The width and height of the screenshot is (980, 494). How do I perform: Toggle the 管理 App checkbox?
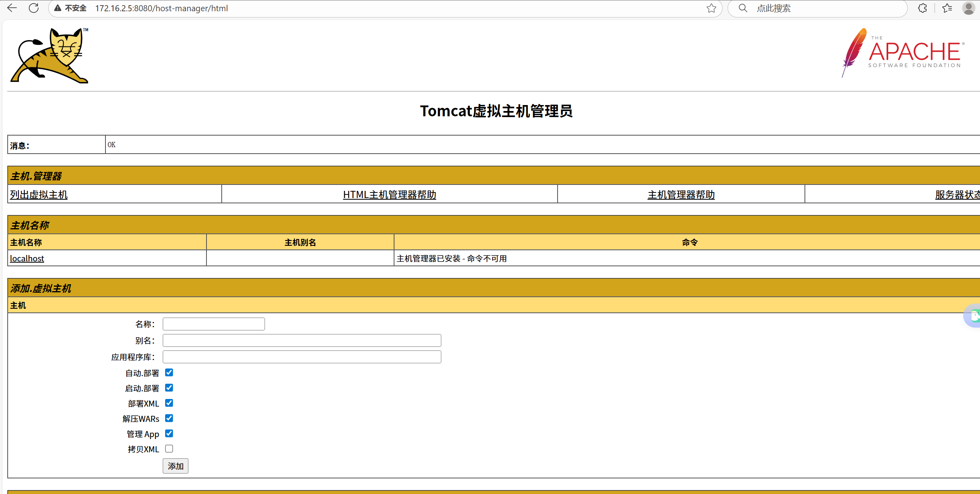coord(169,433)
